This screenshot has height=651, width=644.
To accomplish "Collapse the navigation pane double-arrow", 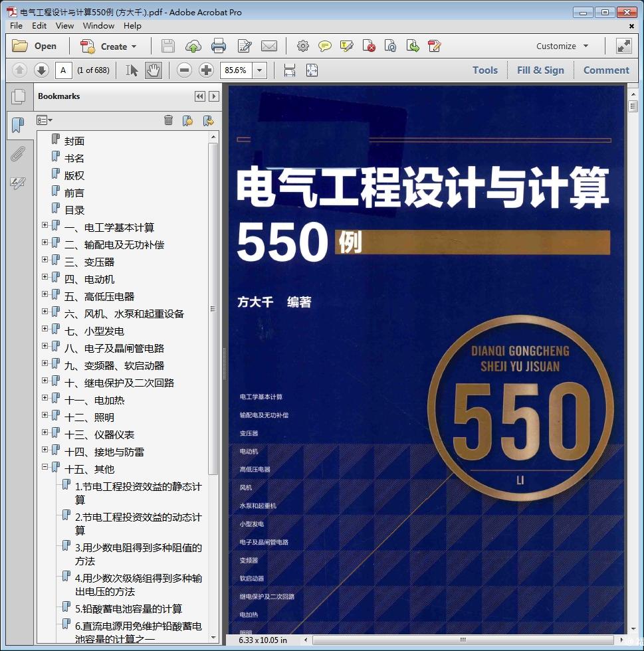I will click(x=200, y=96).
